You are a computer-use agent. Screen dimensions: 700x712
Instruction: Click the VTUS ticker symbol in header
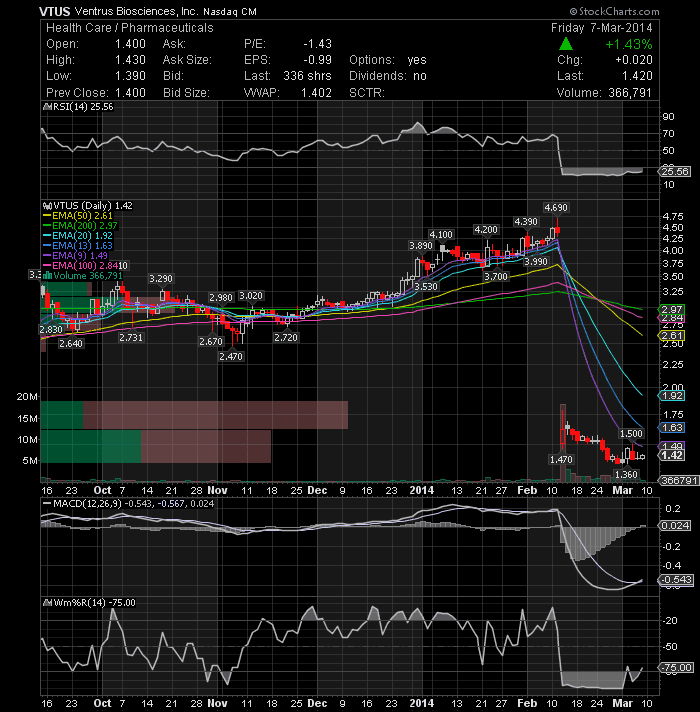coord(54,11)
